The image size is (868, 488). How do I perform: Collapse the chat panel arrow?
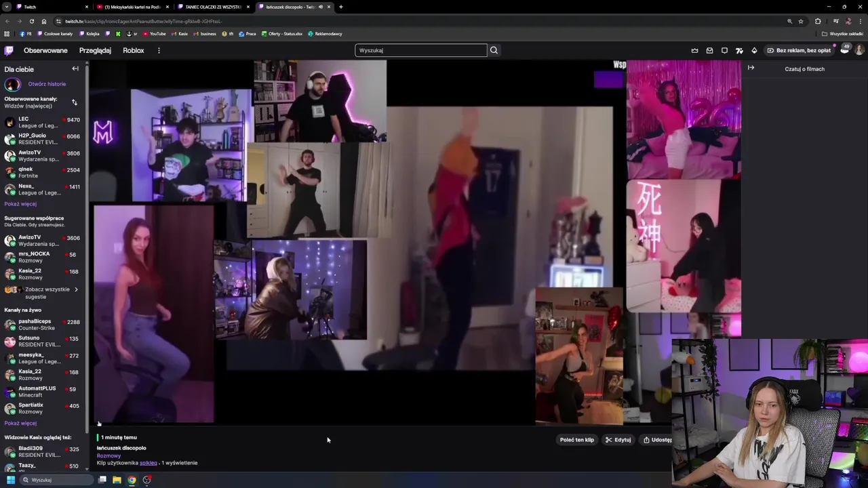pyautogui.click(x=751, y=68)
